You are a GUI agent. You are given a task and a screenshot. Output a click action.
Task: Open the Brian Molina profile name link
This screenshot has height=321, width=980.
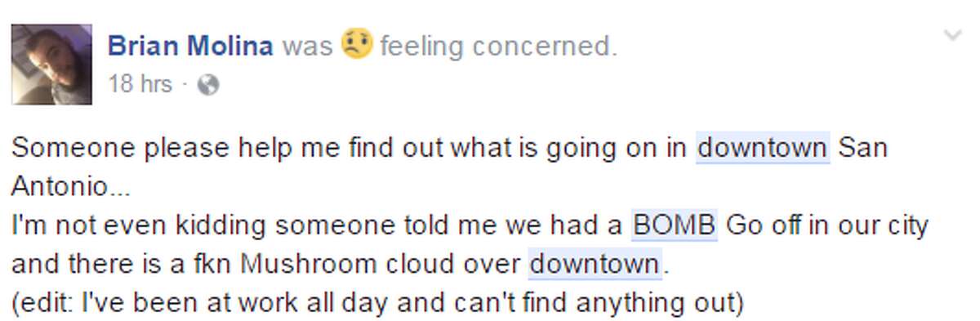[x=191, y=46]
